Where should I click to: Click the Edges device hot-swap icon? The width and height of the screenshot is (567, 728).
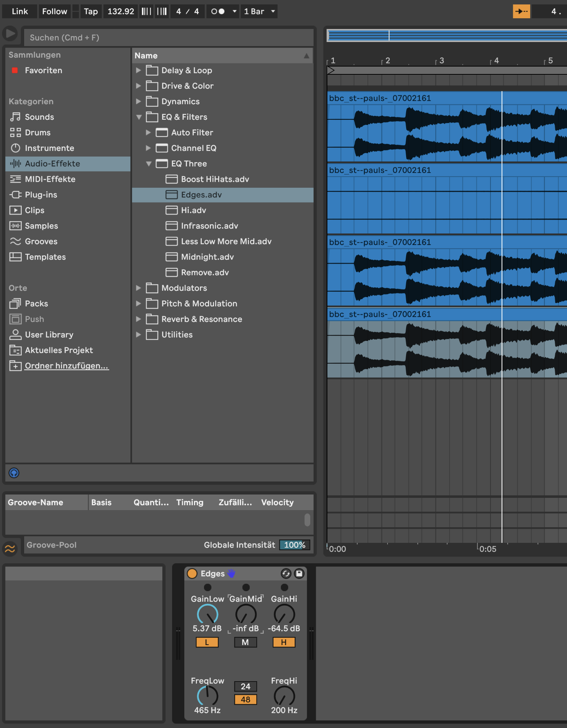(x=286, y=574)
